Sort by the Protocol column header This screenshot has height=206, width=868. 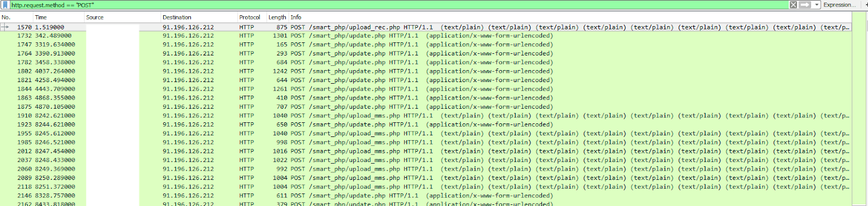[252, 17]
